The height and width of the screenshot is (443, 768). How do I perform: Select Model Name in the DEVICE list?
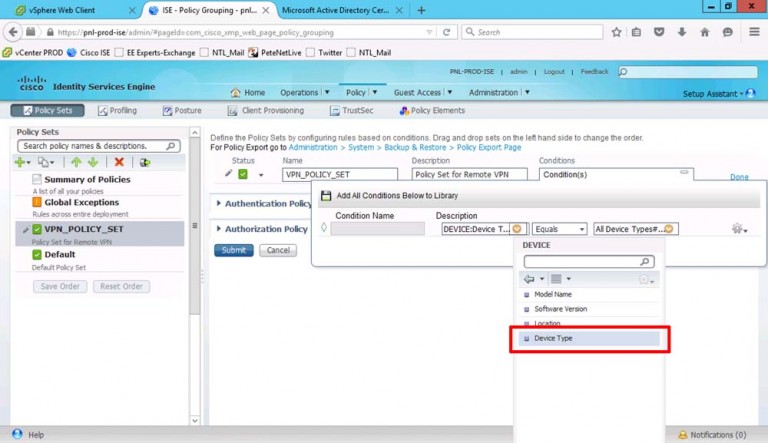(590, 295)
